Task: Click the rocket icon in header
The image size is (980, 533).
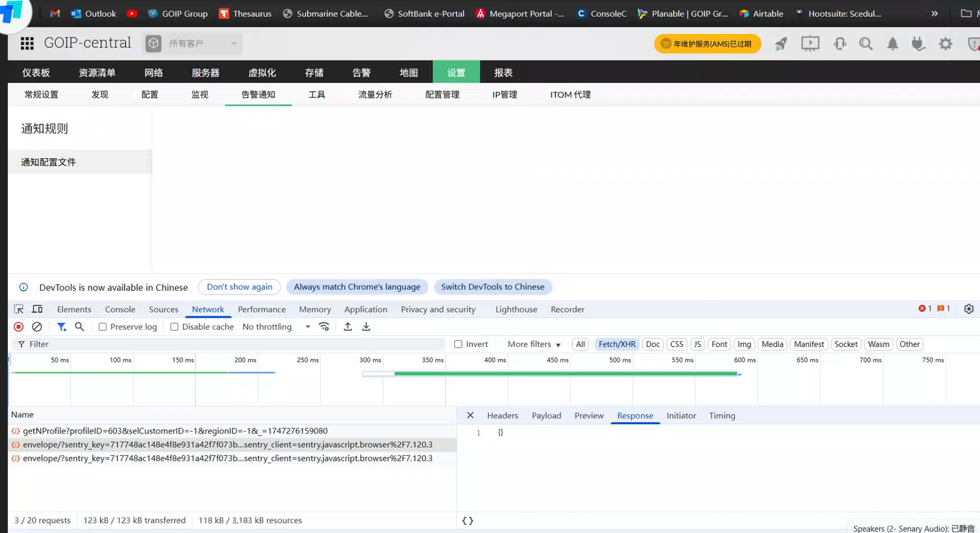Action: [780, 44]
